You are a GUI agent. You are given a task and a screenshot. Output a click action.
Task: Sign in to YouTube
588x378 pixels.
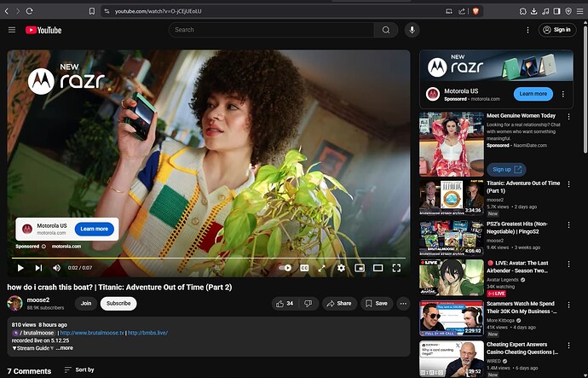point(557,30)
